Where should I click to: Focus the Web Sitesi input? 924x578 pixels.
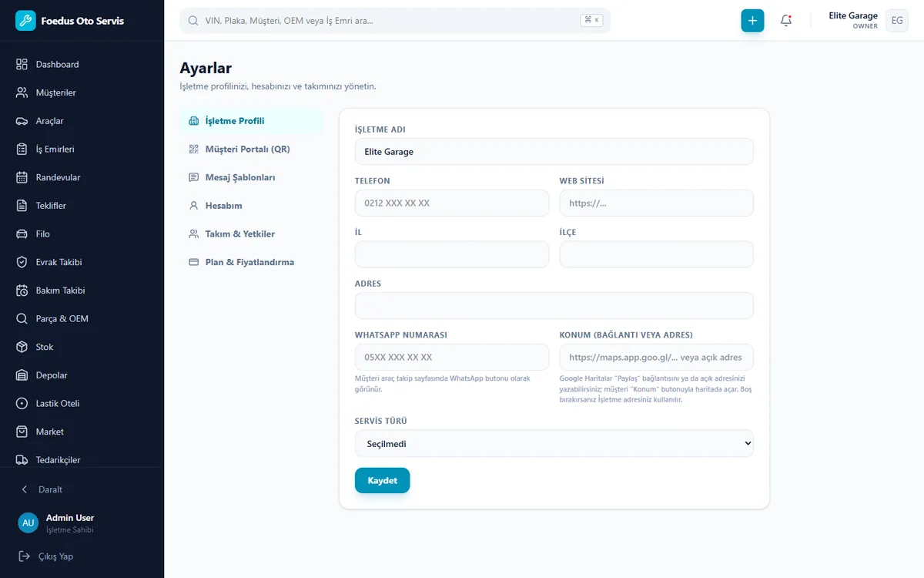pyautogui.click(x=657, y=203)
